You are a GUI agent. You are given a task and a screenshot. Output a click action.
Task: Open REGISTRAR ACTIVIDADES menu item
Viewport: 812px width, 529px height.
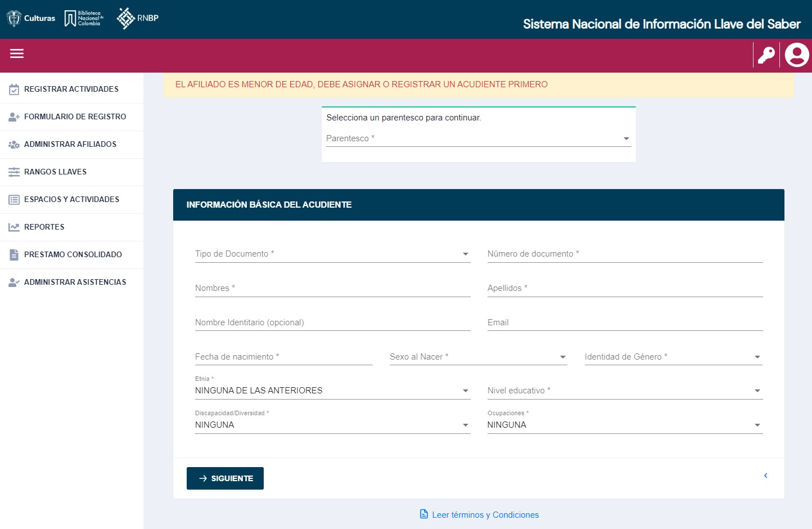pyautogui.click(x=71, y=89)
